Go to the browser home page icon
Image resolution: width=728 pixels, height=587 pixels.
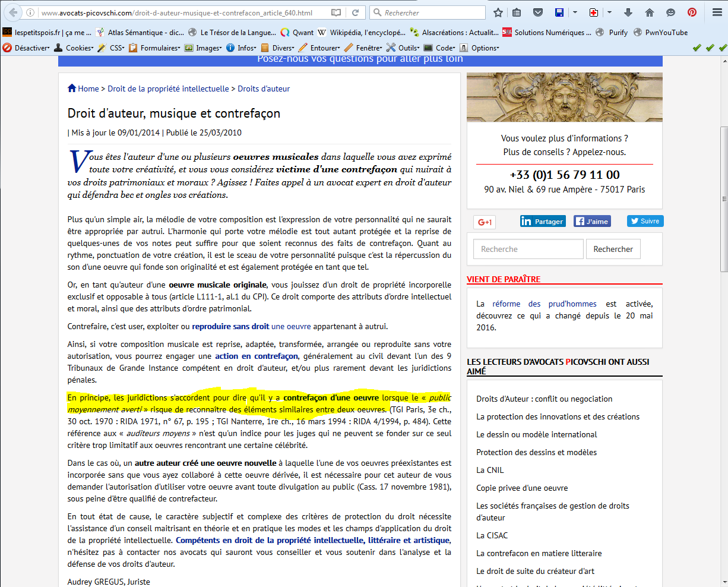click(x=649, y=12)
